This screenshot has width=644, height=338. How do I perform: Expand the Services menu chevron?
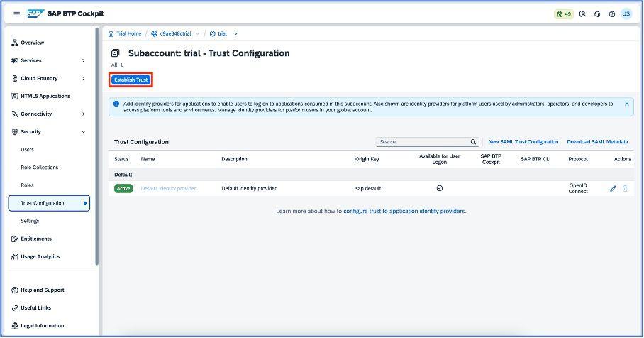[x=84, y=60]
